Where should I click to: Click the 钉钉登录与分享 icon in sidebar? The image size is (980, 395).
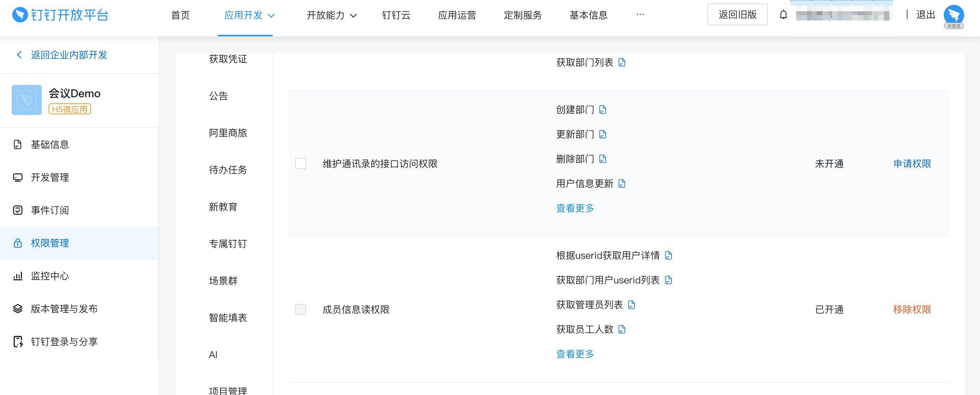pyautogui.click(x=18, y=341)
